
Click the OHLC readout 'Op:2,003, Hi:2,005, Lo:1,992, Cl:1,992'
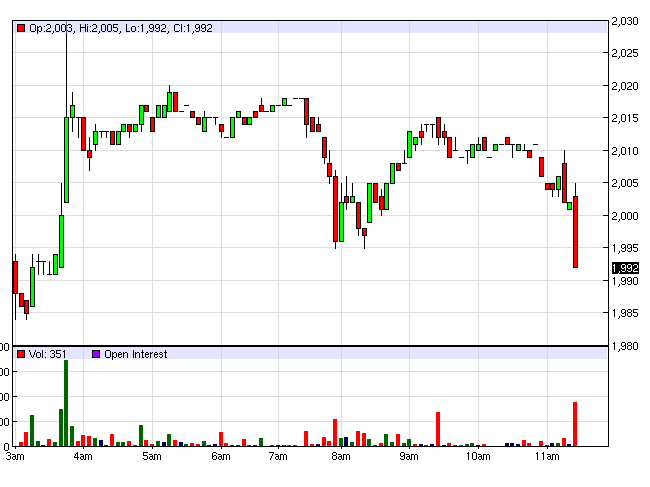coord(121,28)
